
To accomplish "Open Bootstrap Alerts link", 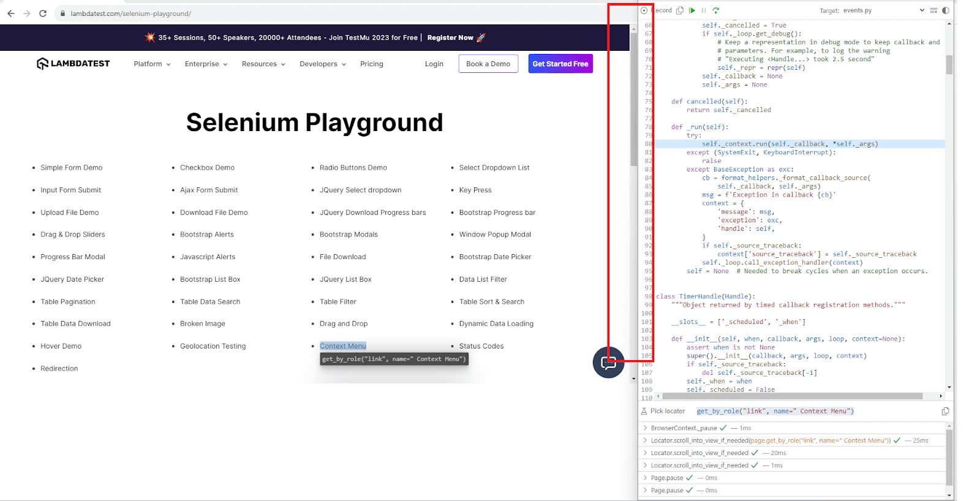I will [x=207, y=235].
